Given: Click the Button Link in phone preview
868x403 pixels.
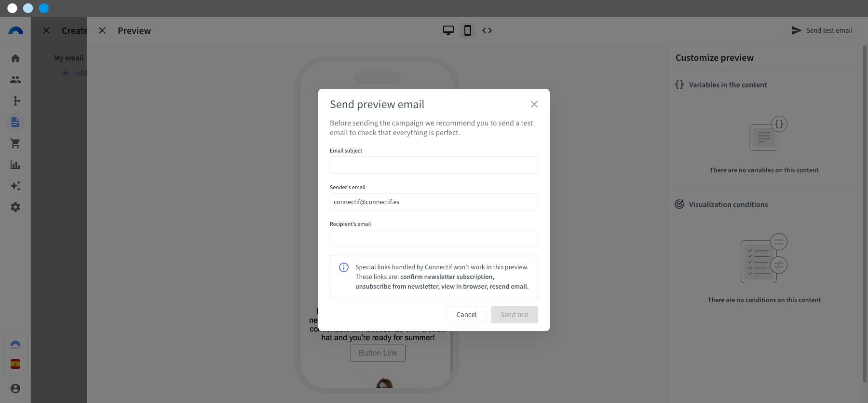Looking at the screenshot, I should [x=378, y=353].
